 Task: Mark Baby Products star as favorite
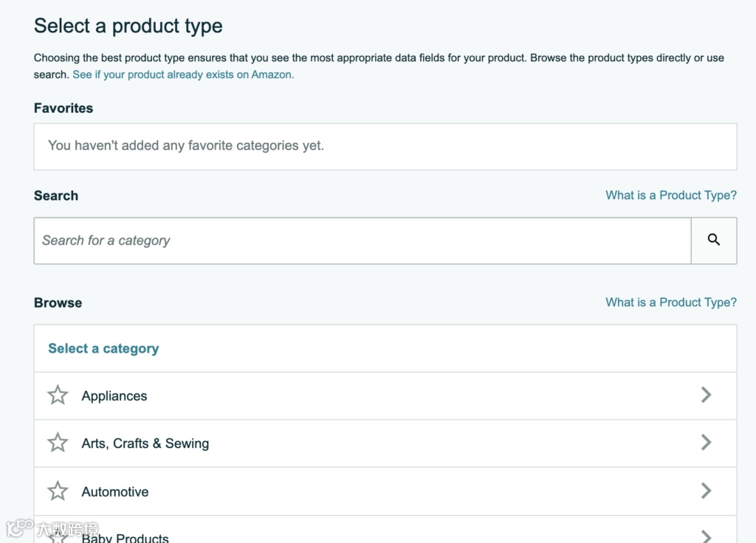coord(58,536)
